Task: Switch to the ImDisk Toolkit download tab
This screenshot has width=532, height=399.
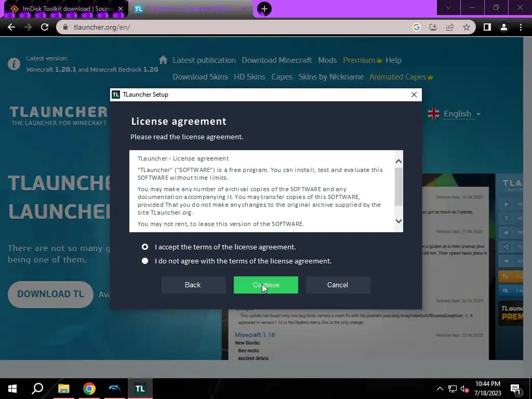Action: coord(66,9)
